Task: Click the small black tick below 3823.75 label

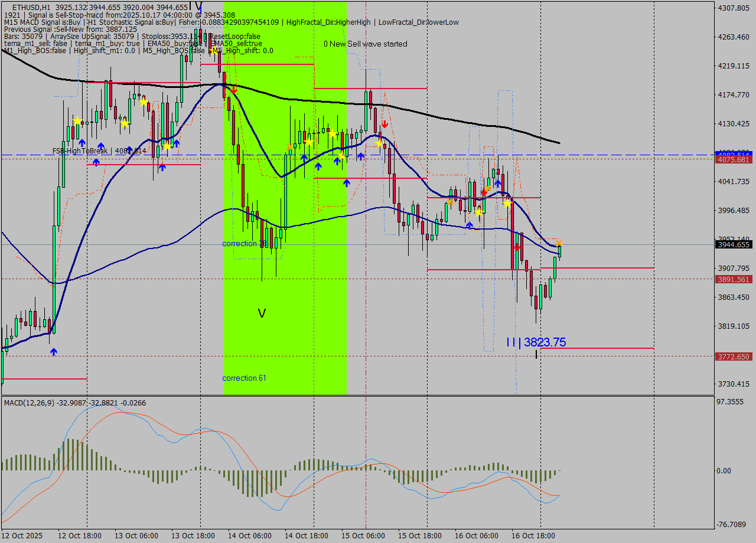Action: 536,354
